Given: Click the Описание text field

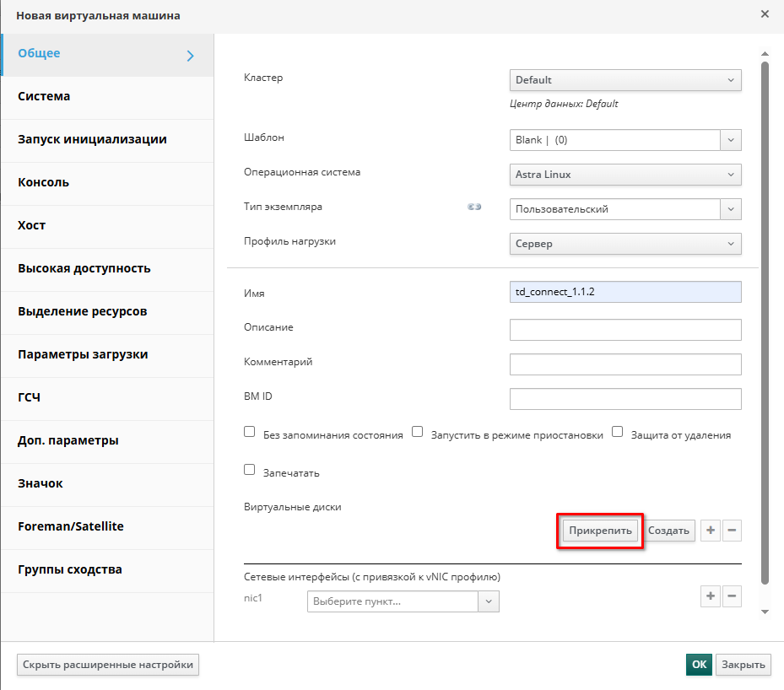Looking at the screenshot, I should [x=625, y=330].
